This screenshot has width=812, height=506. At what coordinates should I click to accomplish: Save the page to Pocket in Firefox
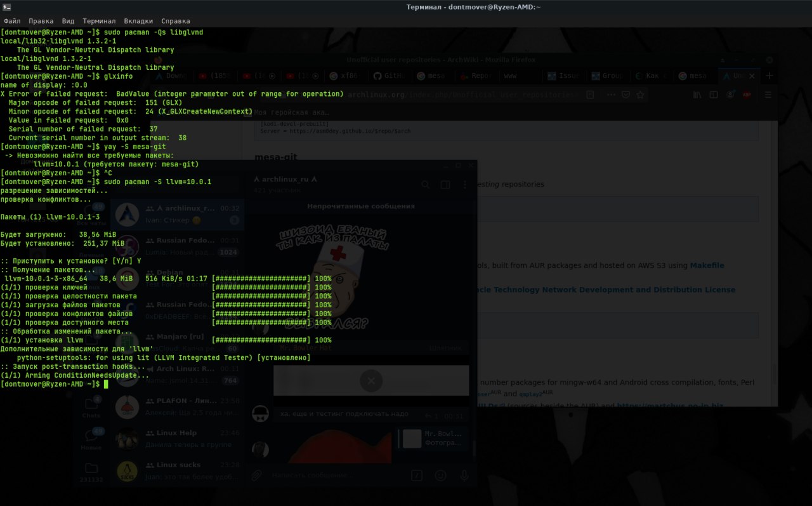click(626, 95)
